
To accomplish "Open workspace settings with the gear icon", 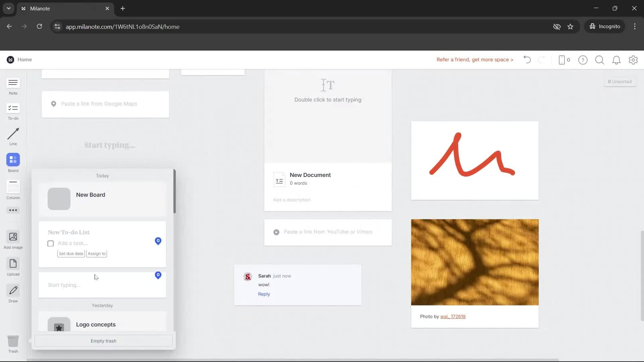I will pos(633,60).
